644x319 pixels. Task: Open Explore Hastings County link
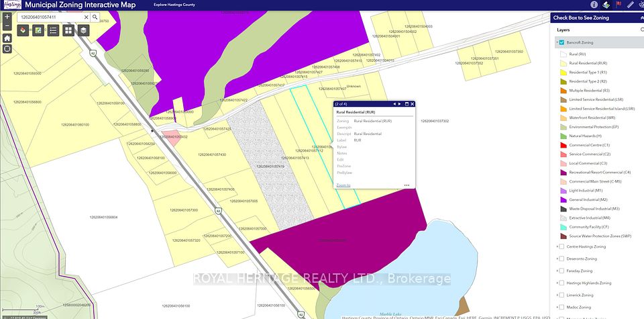(174, 5)
